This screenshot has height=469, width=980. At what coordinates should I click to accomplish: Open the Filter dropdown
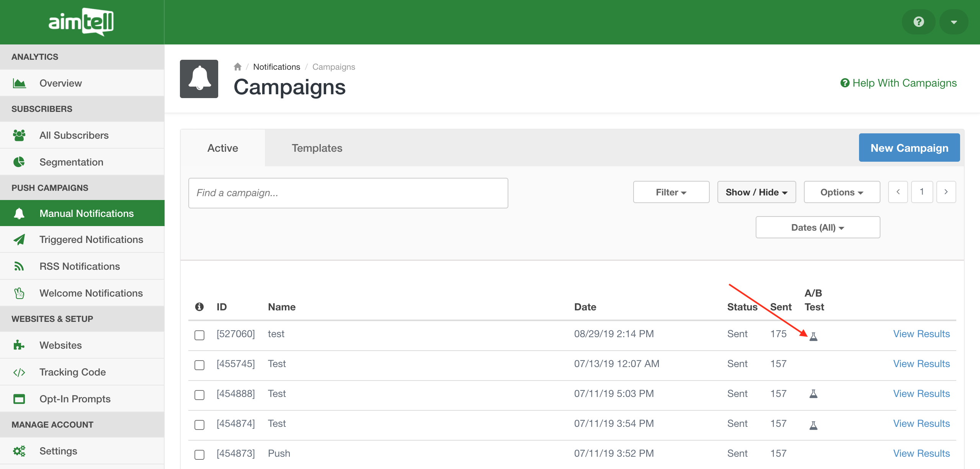point(671,192)
